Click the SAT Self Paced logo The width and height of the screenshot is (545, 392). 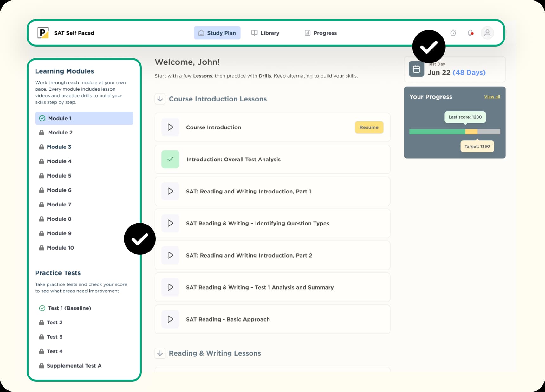(x=43, y=33)
